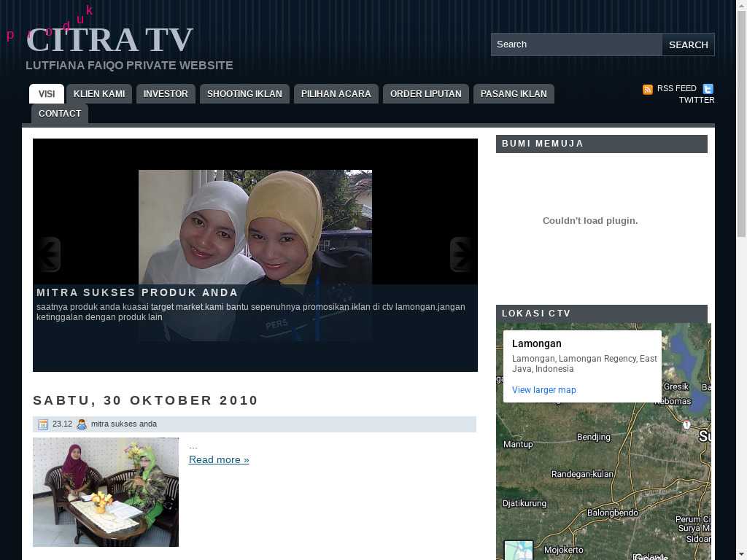This screenshot has height=560, width=747.
Task: Open View larger map link
Action: 543,390
